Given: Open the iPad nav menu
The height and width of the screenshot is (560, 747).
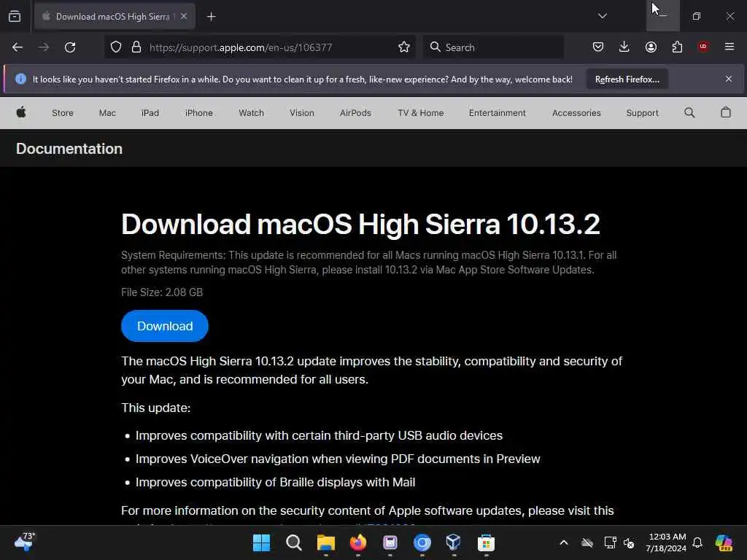Looking at the screenshot, I should pyautogui.click(x=150, y=113).
